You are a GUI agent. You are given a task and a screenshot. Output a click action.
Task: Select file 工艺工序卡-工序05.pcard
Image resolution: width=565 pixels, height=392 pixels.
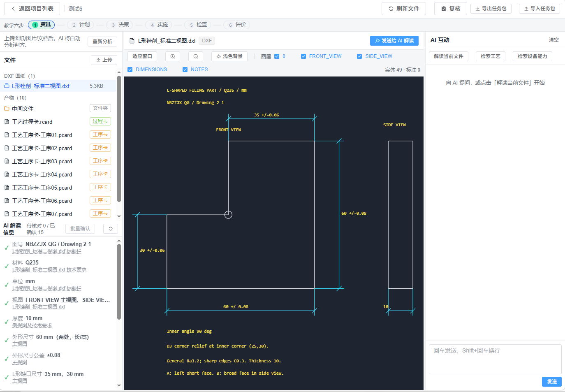click(x=59, y=188)
